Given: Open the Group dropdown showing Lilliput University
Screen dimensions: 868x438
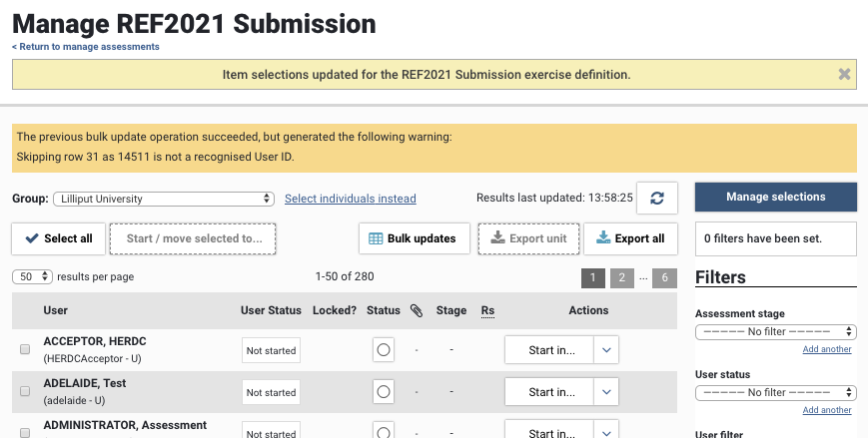Looking at the screenshot, I should [x=163, y=199].
